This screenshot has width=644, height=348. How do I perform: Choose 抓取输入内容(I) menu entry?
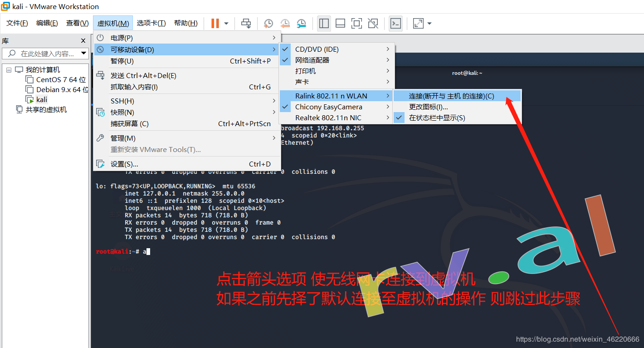point(187,87)
